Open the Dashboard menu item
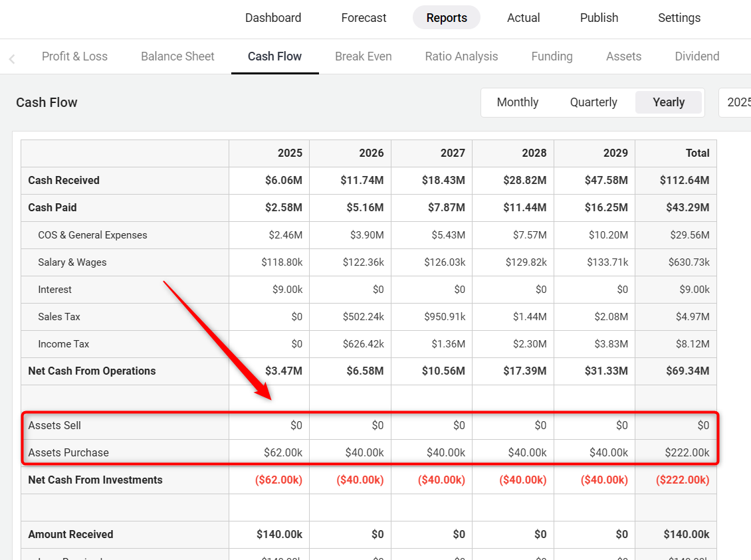751x560 pixels. click(272, 18)
